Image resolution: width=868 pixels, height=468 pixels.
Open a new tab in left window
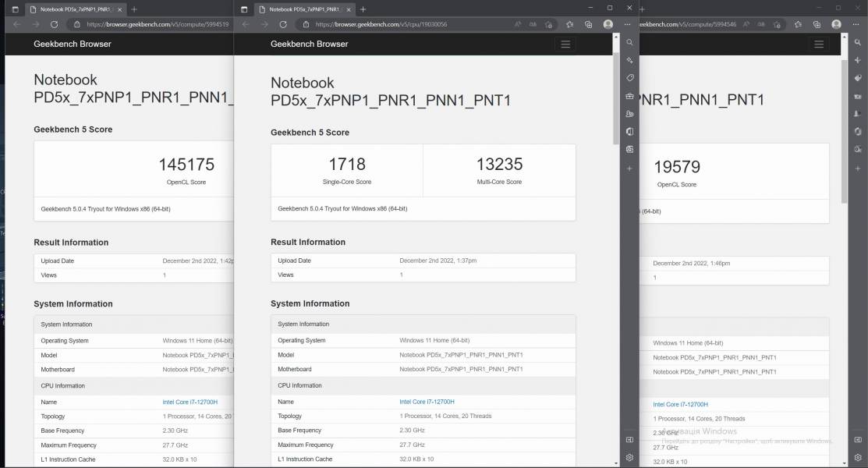click(134, 9)
